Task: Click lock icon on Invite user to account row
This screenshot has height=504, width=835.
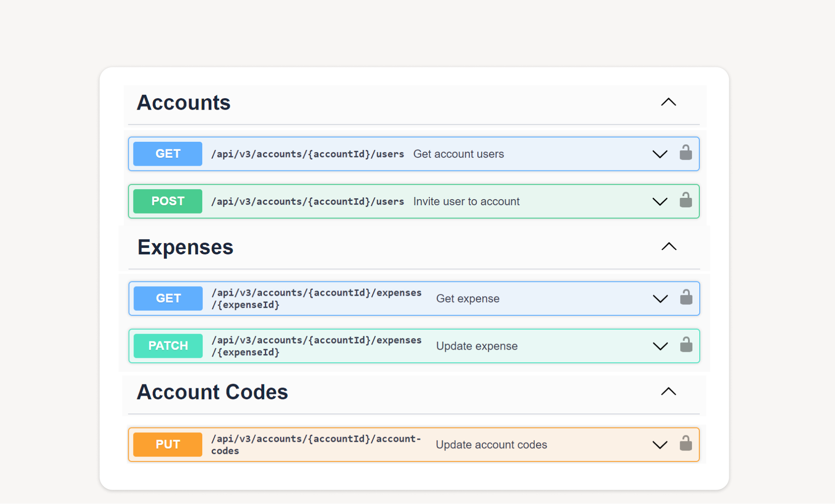Action: coord(685,200)
